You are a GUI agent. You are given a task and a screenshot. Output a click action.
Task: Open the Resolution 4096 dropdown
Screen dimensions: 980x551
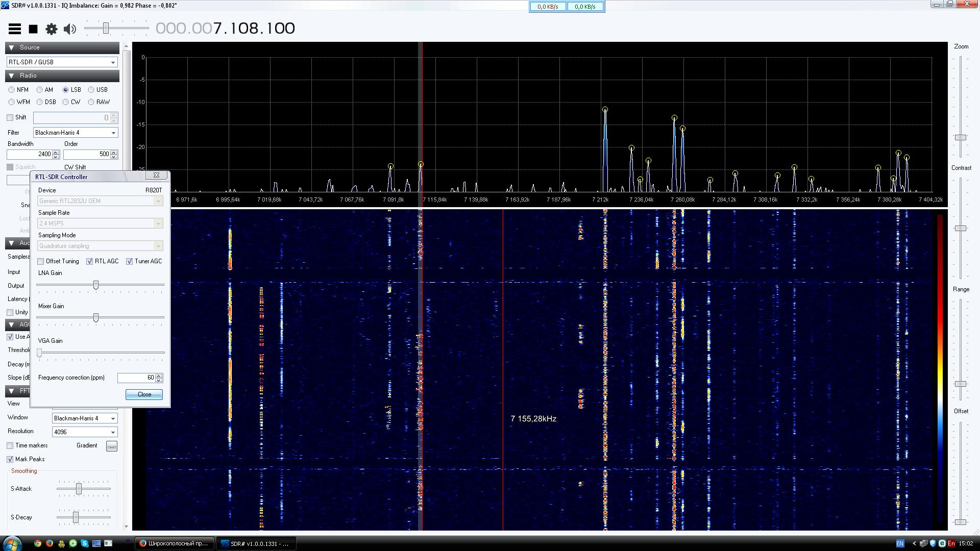[85, 432]
